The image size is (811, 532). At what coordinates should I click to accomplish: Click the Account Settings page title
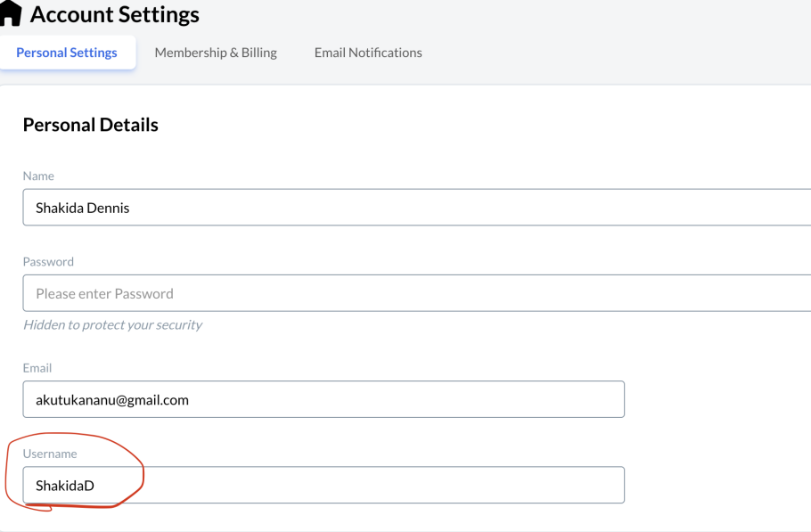(x=114, y=14)
